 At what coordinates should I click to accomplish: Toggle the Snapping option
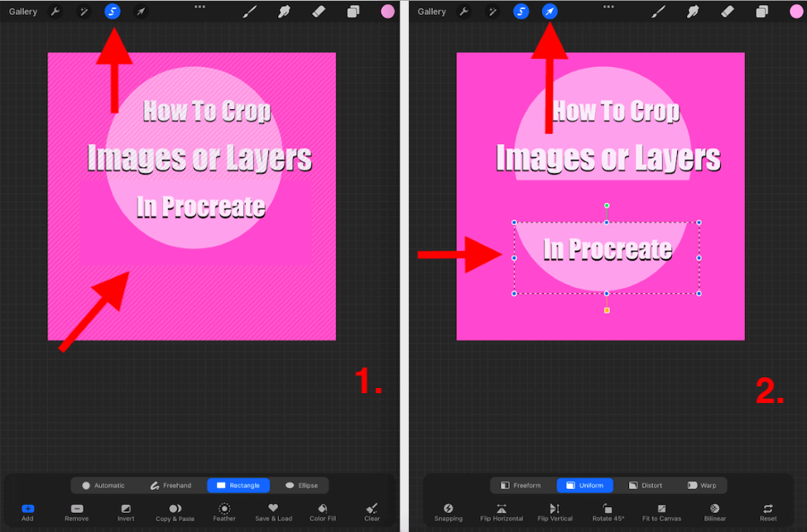(x=448, y=511)
